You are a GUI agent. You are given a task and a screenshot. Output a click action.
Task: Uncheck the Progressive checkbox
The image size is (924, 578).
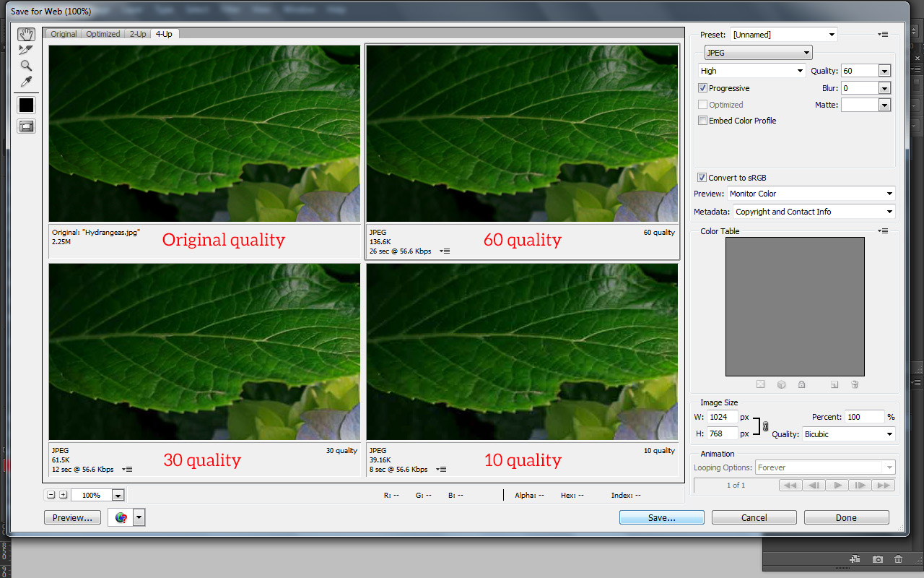[x=703, y=88]
